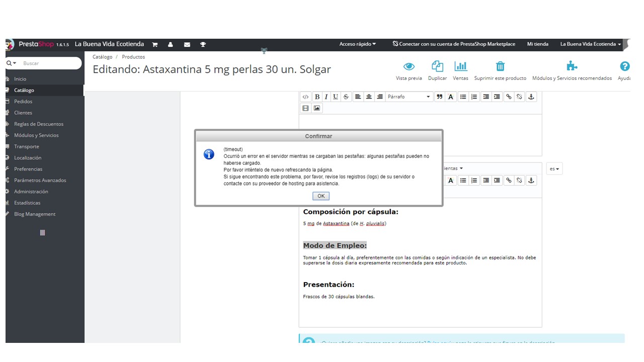Insert video in first editor
This screenshot has width=644, height=362.
click(x=305, y=108)
